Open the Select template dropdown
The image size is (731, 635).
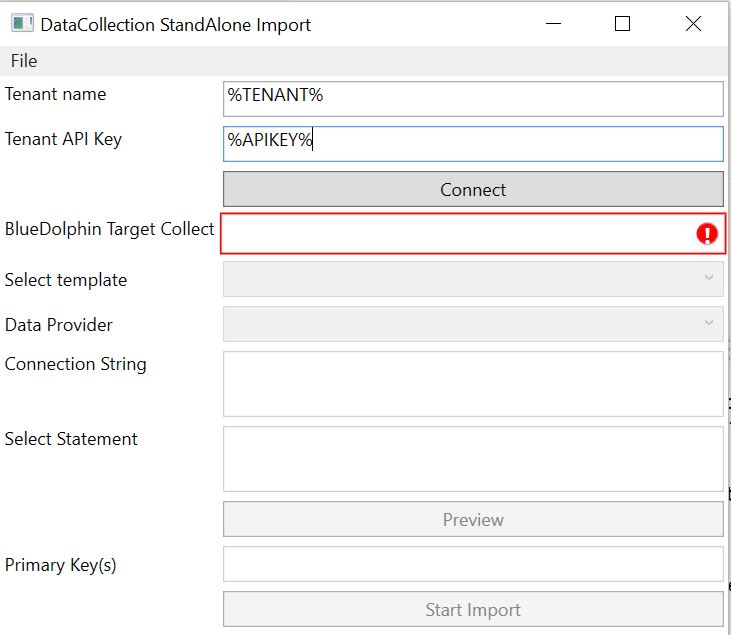[473, 279]
